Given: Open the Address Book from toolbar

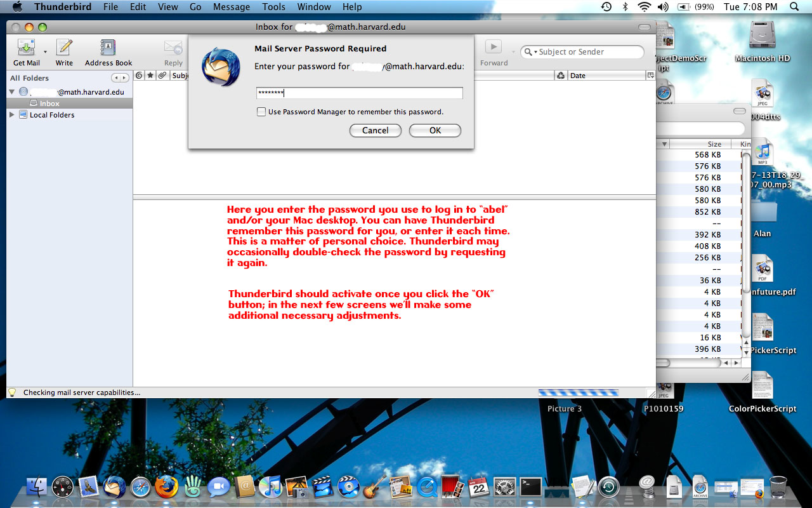Looking at the screenshot, I should [x=108, y=48].
